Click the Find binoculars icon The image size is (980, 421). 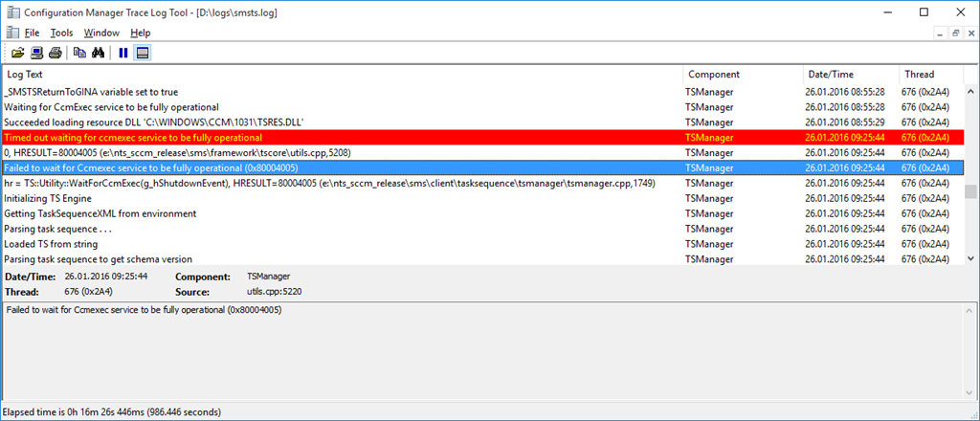coord(98,53)
